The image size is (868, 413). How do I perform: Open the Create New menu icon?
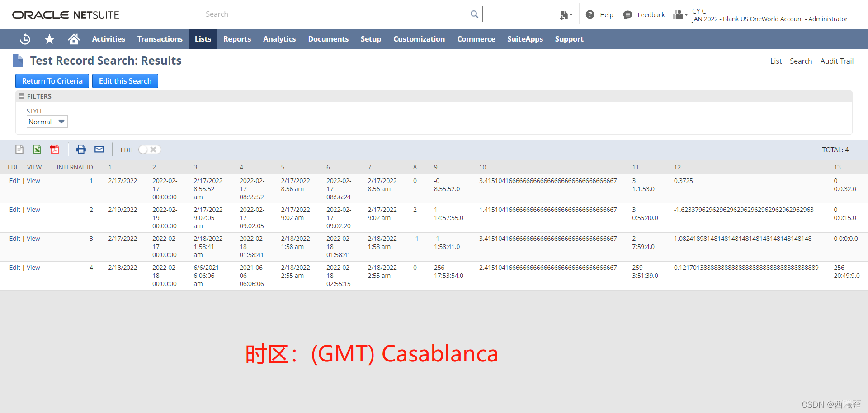566,15
